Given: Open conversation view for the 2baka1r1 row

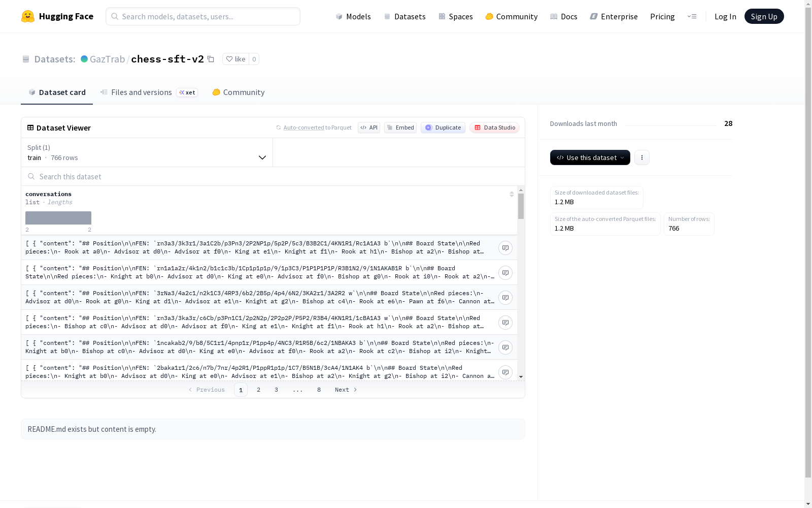Looking at the screenshot, I should click(505, 372).
